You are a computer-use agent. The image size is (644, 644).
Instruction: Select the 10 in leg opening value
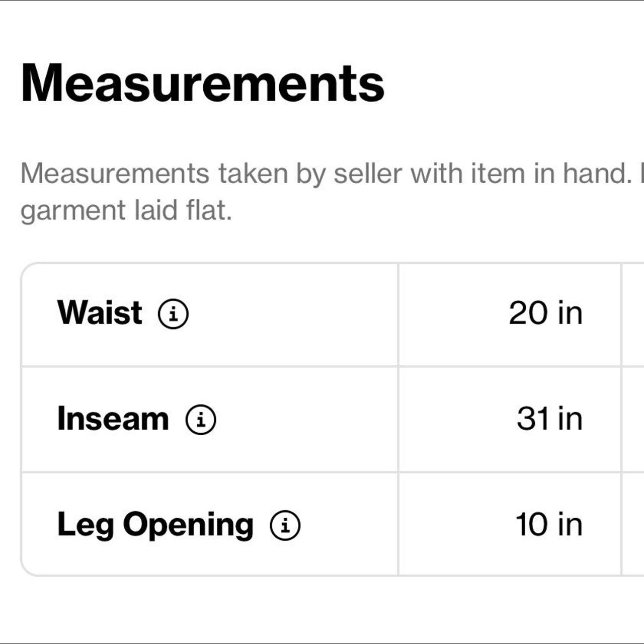pos(549,524)
